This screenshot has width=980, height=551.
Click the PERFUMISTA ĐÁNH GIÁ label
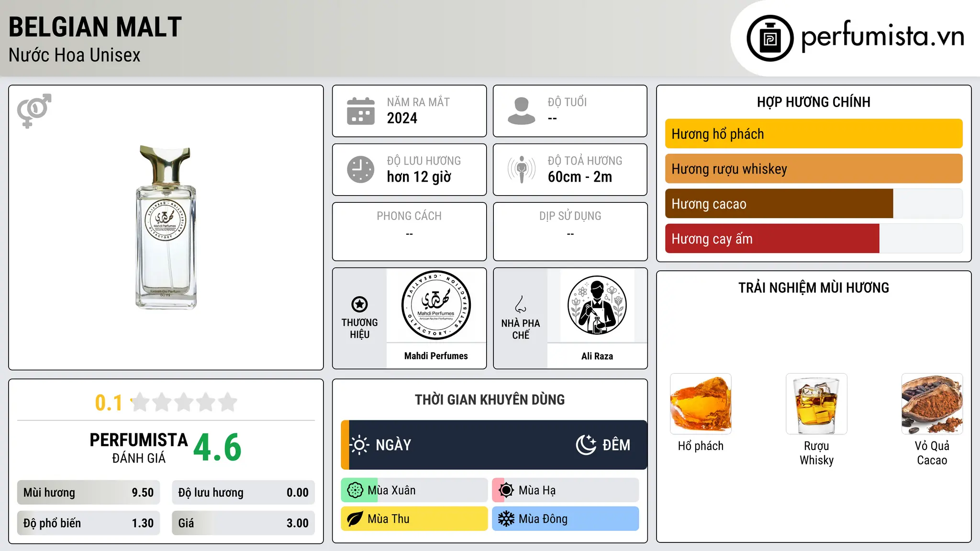pos(139,448)
